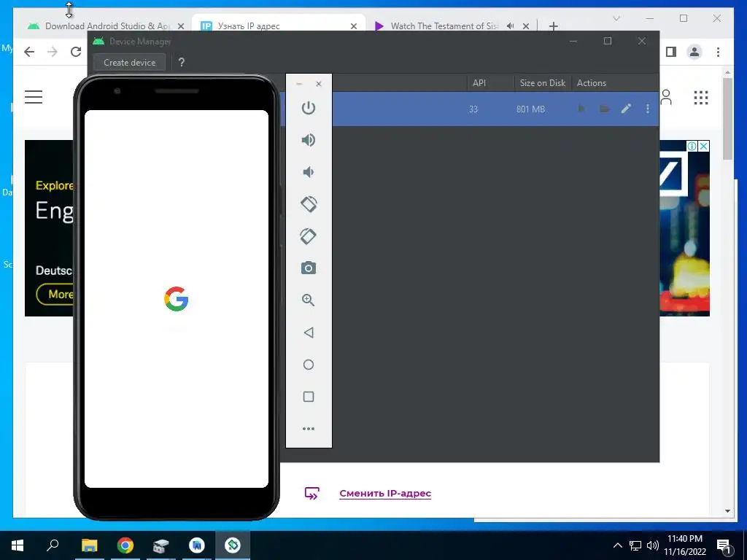The image size is (747, 560).
Task: Open the Windows Start menu
Action: [x=18, y=545]
